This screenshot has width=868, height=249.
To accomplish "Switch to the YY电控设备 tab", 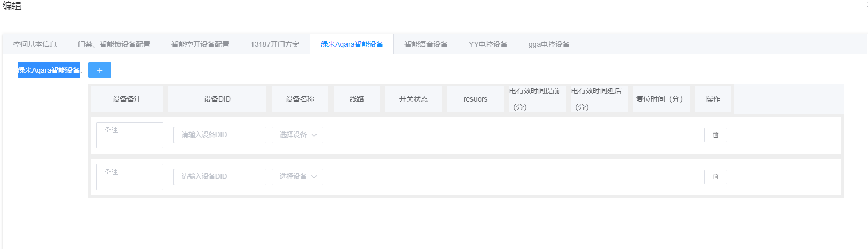I will (x=488, y=44).
